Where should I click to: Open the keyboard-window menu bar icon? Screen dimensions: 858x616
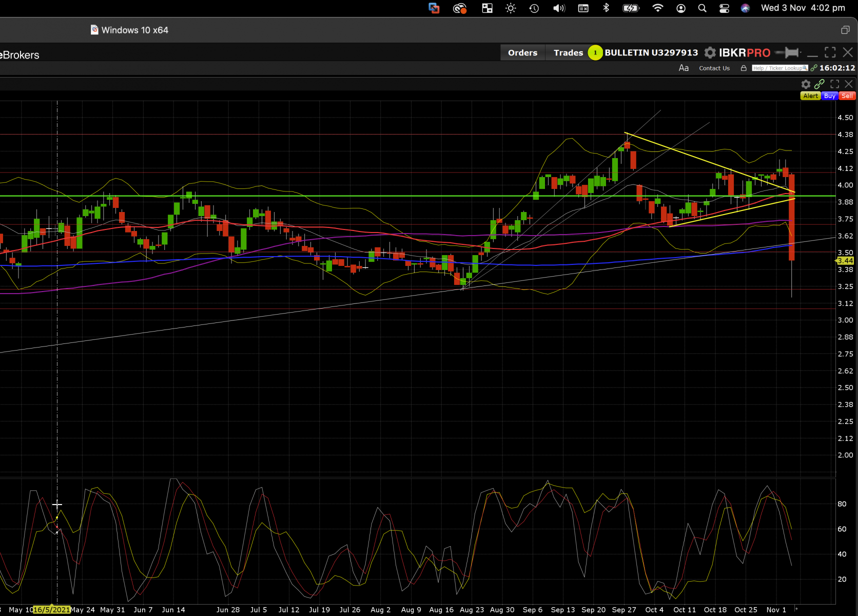583,8
